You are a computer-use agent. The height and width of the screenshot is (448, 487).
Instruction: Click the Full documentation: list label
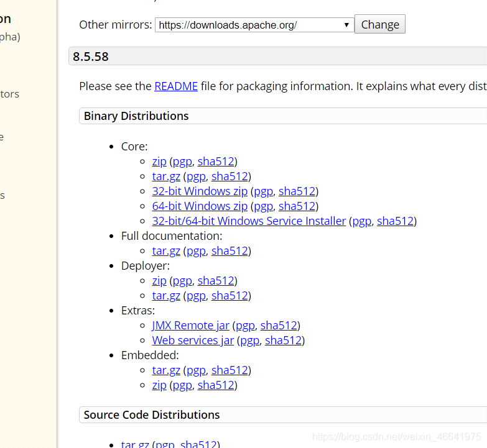click(172, 236)
